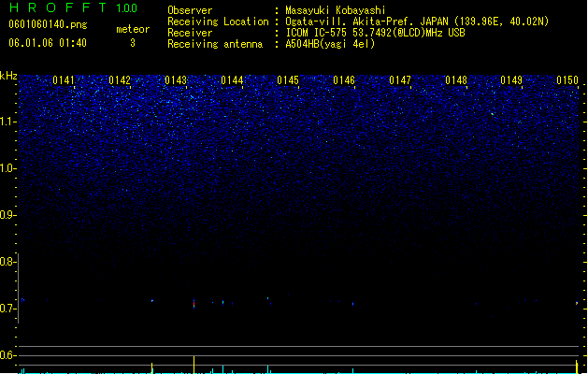Select the 0145 time label
588x374 pixels.
[288, 80]
